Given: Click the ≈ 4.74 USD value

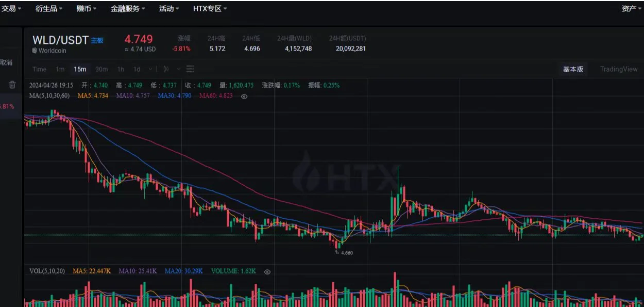Looking at the screenshot, I should 140,50.
